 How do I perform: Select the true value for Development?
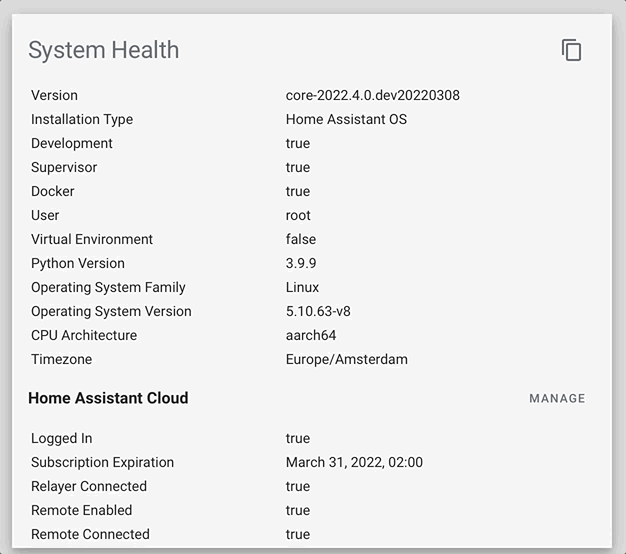coord(298,143)
